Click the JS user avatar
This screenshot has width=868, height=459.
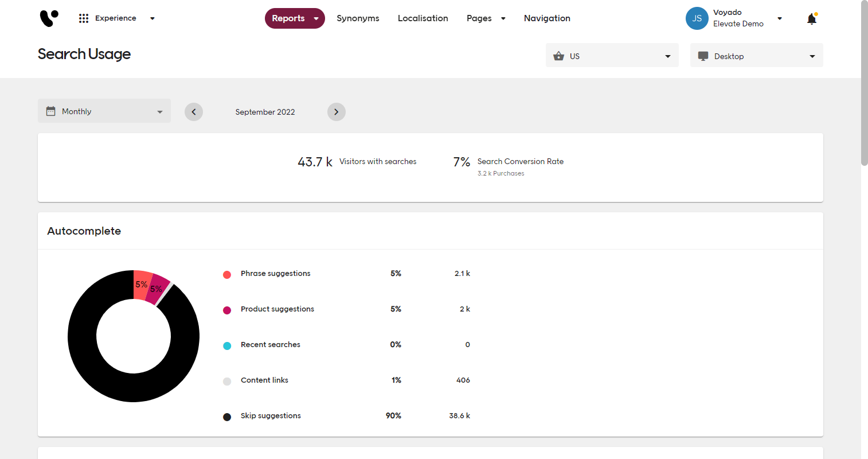pyautogui.click(x=697, y=18)
